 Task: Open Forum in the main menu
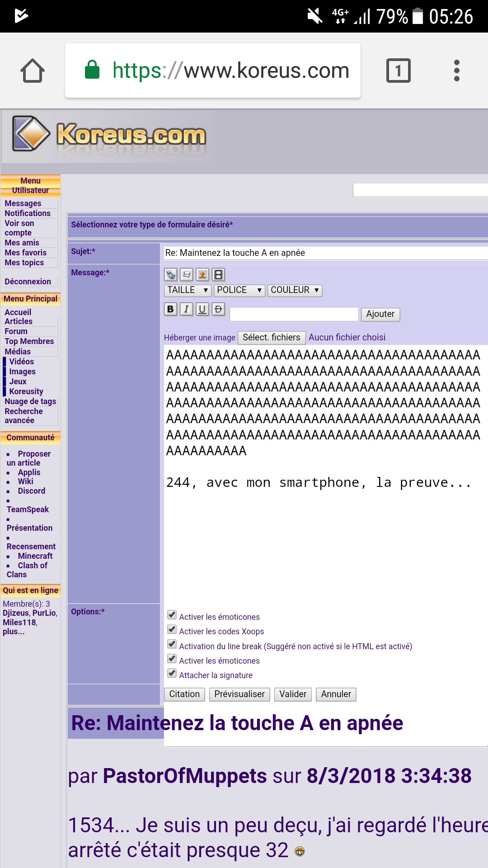click(x=16, y=331)
